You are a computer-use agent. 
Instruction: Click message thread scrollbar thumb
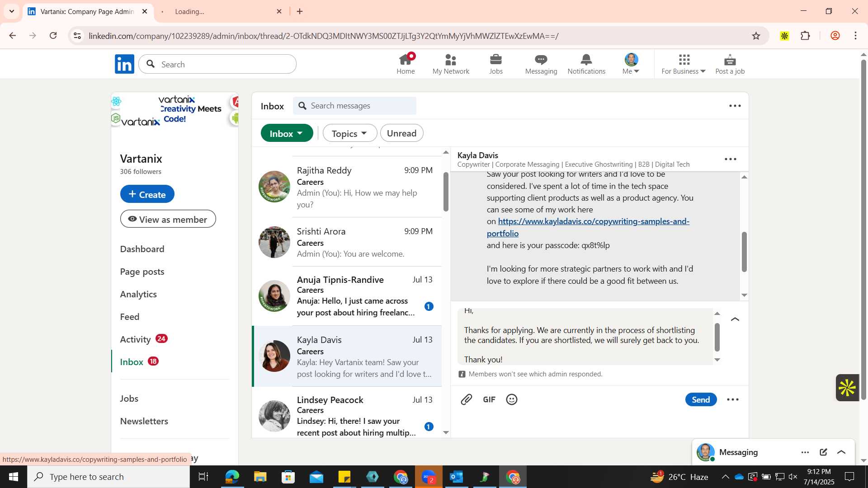click(x=744, y=252)
